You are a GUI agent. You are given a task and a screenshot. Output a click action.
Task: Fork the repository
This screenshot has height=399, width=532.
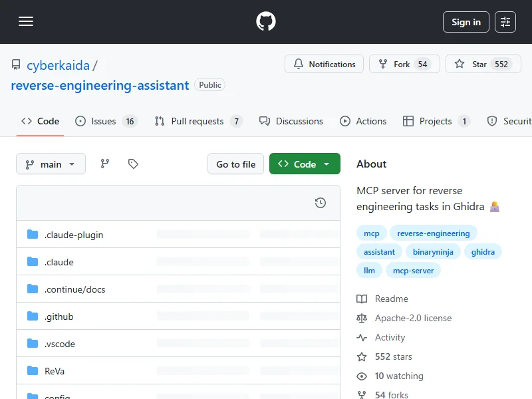[404, 65]
